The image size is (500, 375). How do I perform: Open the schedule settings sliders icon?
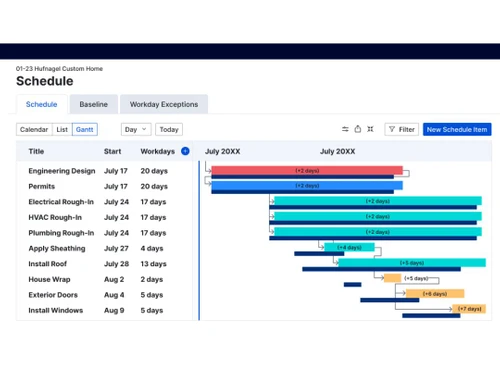coord(345,129)
